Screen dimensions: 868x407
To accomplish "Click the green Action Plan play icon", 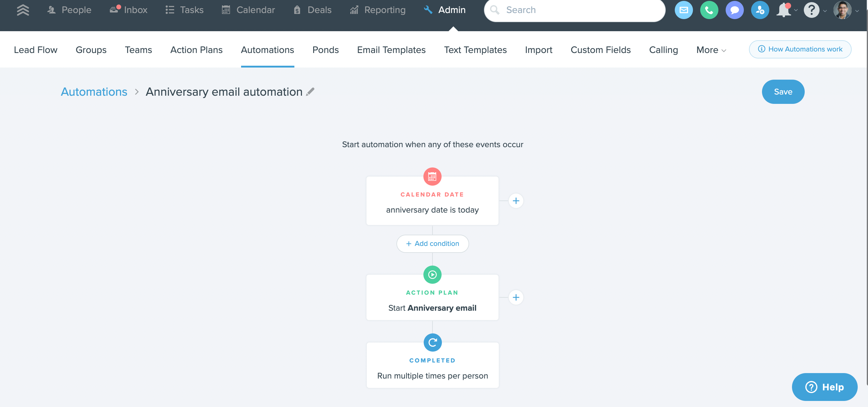I will tap(432, 275).
